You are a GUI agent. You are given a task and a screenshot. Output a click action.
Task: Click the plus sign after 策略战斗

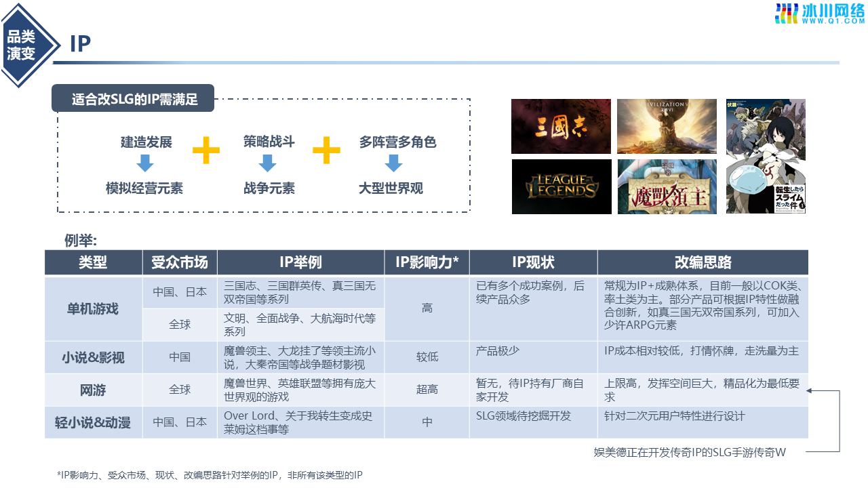pos(326,150)
